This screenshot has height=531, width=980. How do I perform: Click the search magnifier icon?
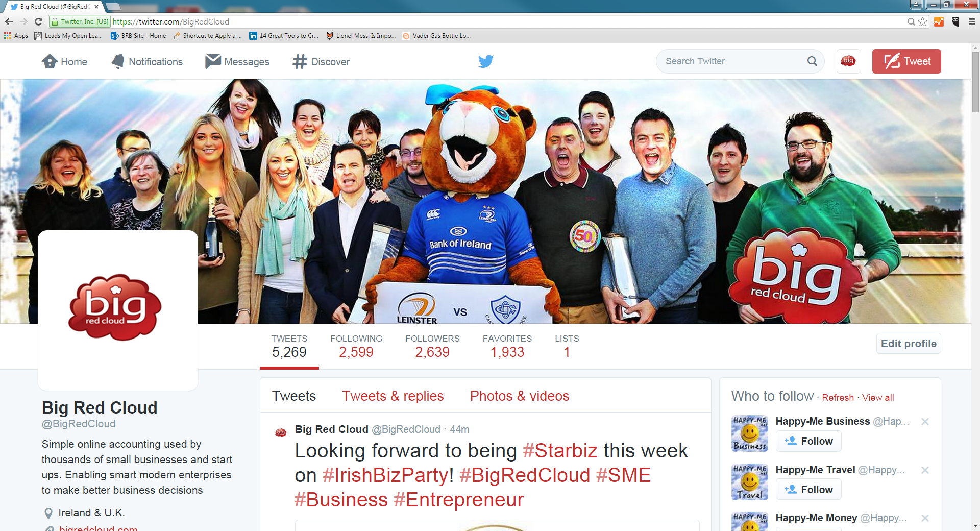pos(812,61)
